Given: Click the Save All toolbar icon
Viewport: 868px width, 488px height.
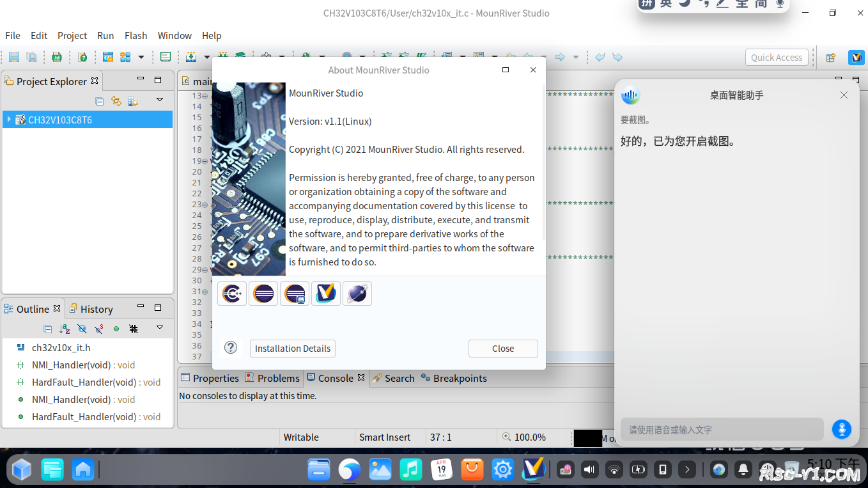Looking at the screenshot, I should click(x=31, y=57).
